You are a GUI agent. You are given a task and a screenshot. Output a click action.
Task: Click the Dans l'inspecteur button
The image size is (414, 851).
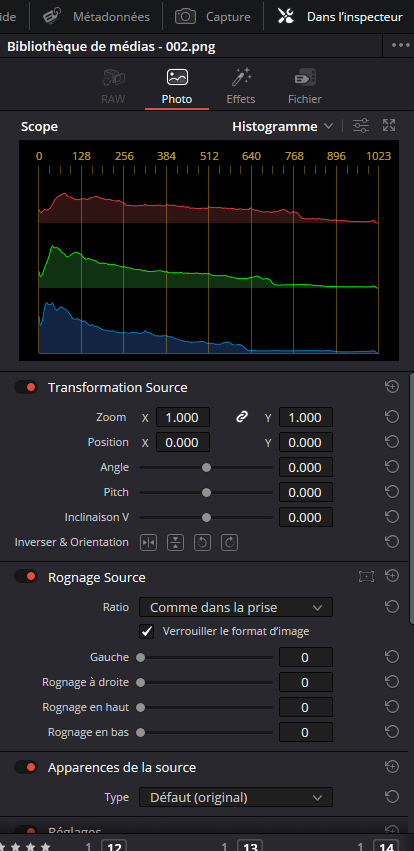pos(340,17)
